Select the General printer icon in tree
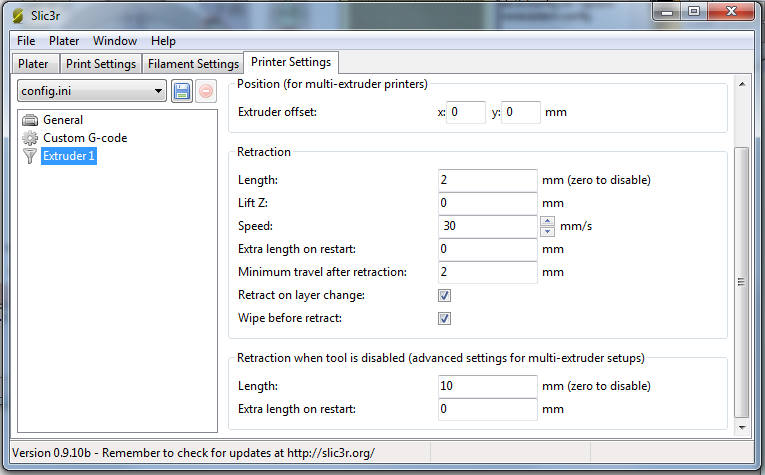This screenshot has height=475, width=765. [30, 120]
